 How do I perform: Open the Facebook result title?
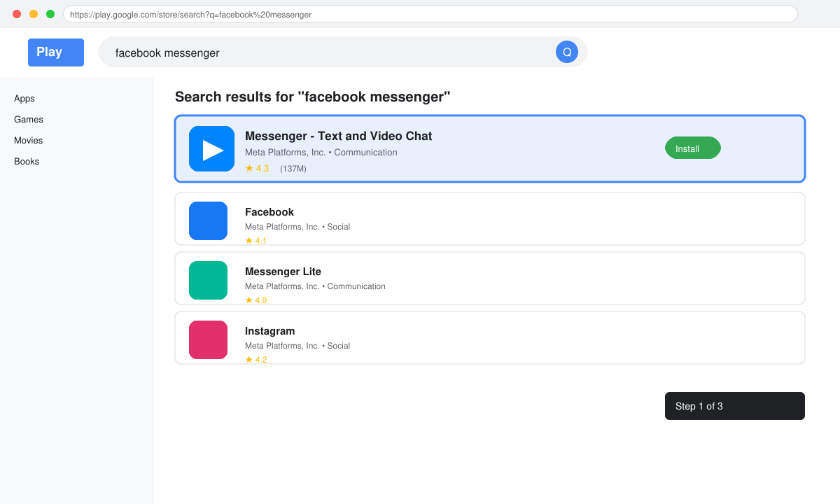269,212
